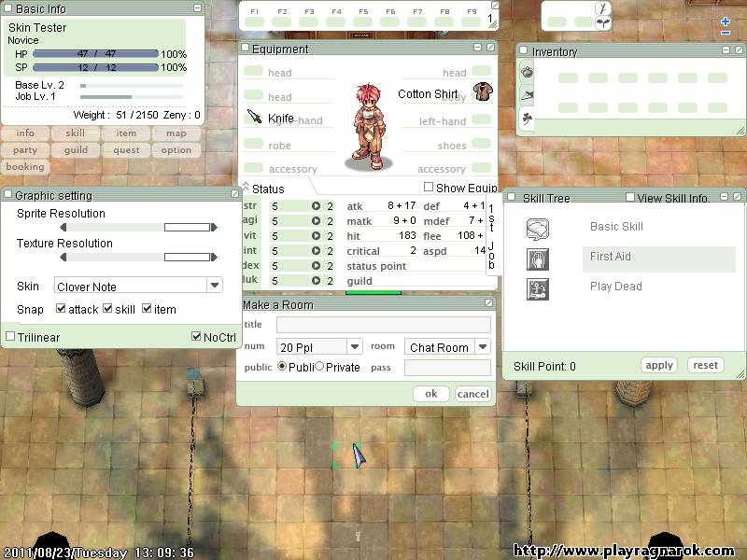Open the Inventory etc items clover tab
Screen dimensions: 747x560
527,119
